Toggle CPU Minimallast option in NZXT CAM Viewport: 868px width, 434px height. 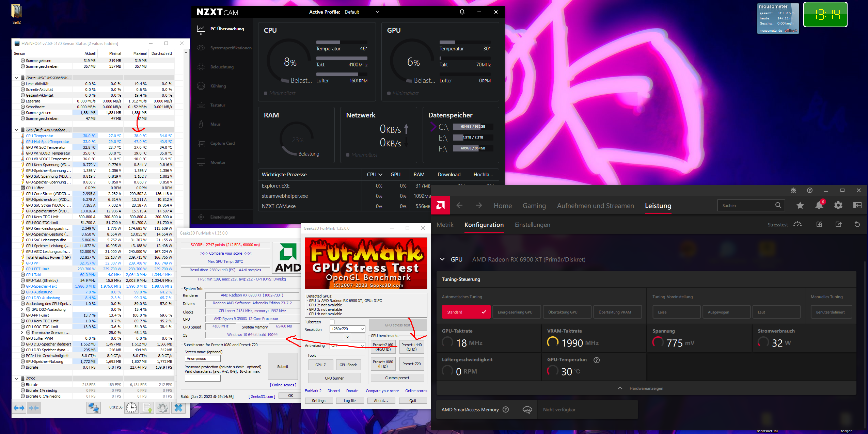point(266,93)
